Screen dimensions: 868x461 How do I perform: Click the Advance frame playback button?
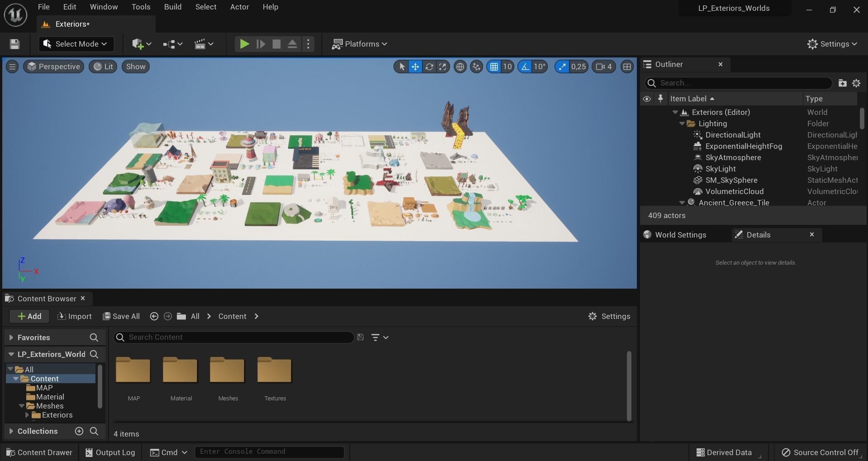pos(261,44)
